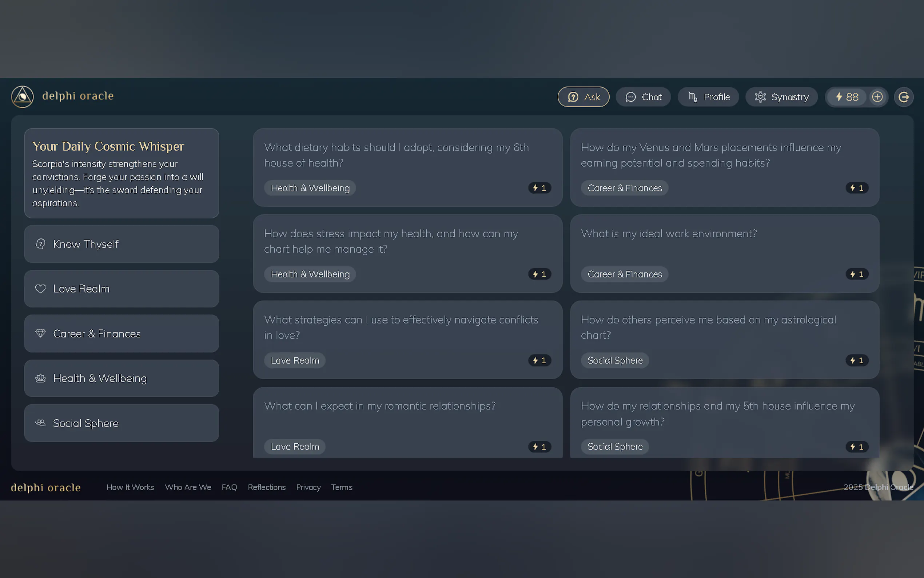Open the Profile page

point(708,97)
